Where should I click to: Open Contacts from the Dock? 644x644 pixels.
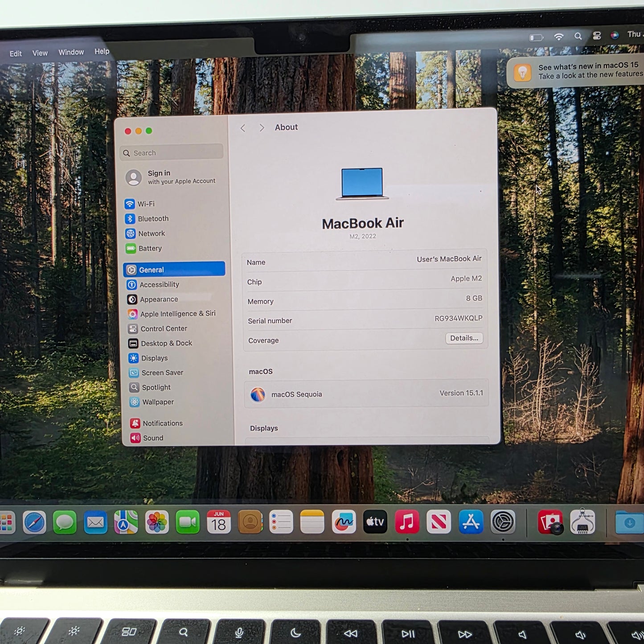250,522
